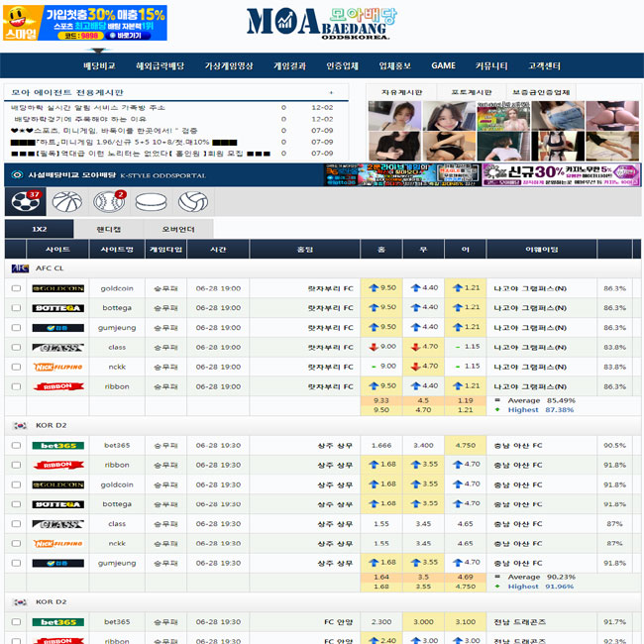
Task: Tick the nckk checkbox in AFC CL
Action: pyautogui.click(x=16, y=367)
